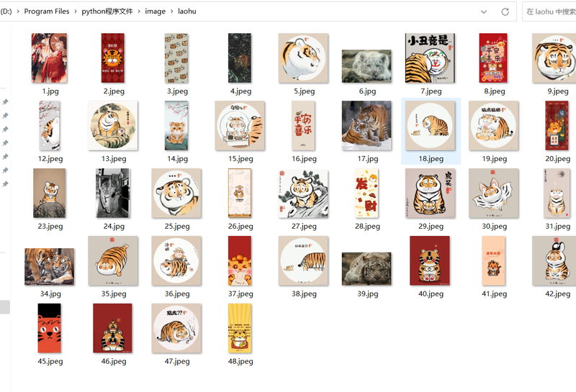Click the refresh button in the address bar

click(x=505, y=12)
